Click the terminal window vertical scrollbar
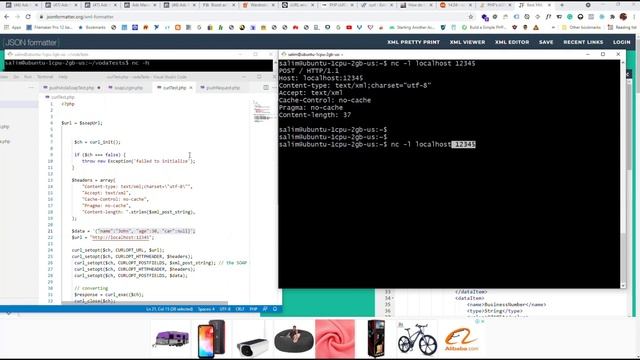The height and width of the screenshot is (360, 640). (x=623, y=173)
